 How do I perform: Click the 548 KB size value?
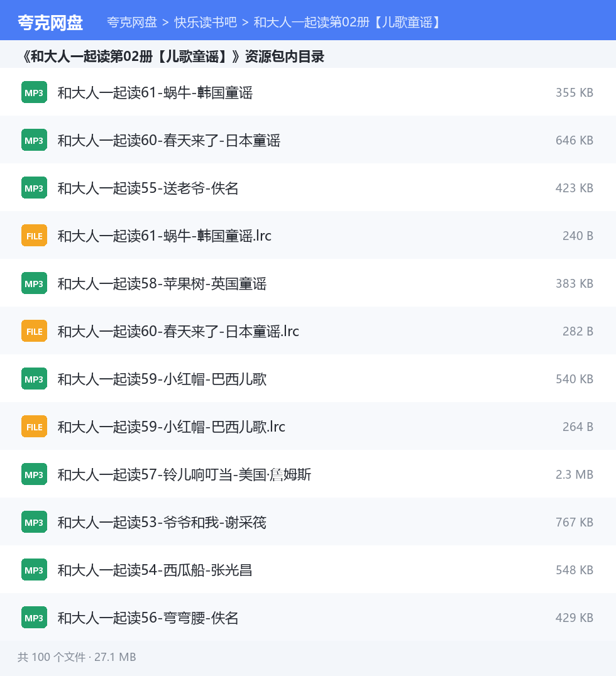pyautogui.click(x=574, y=570)
